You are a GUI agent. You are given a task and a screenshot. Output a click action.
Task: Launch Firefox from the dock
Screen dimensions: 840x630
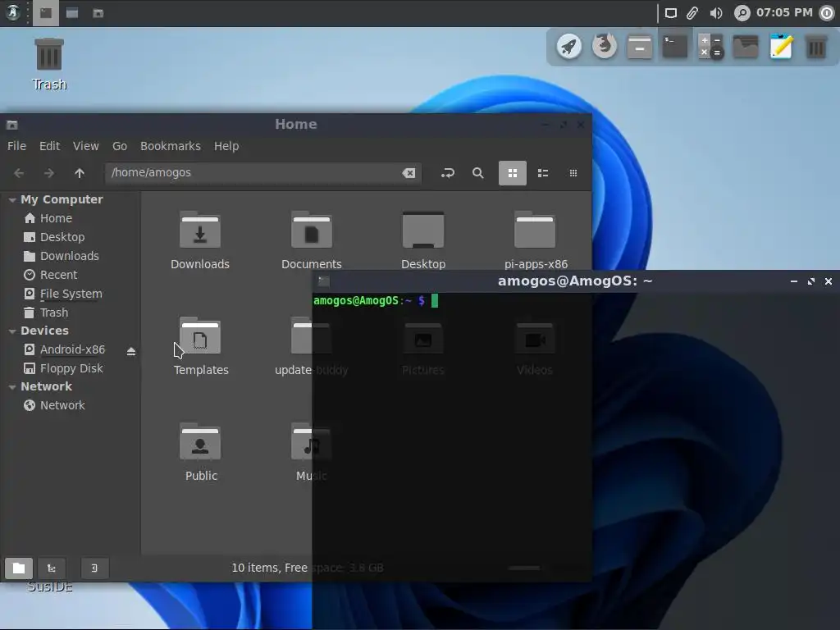tap(605, 47)
